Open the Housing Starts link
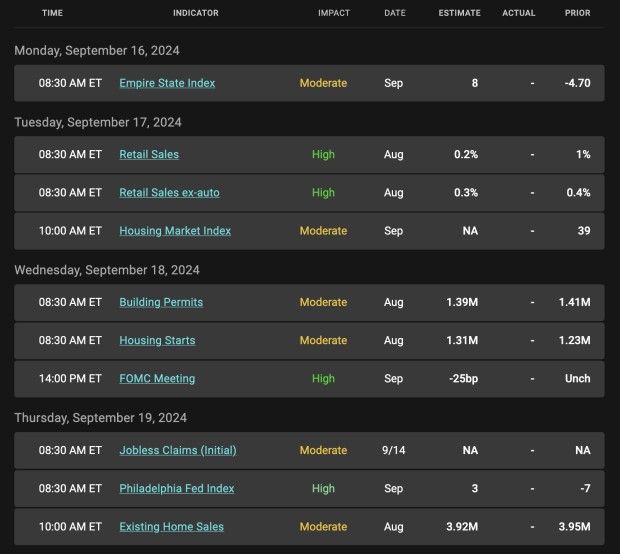620x554 pixels. pyautogui.click(x=157, y=340)
